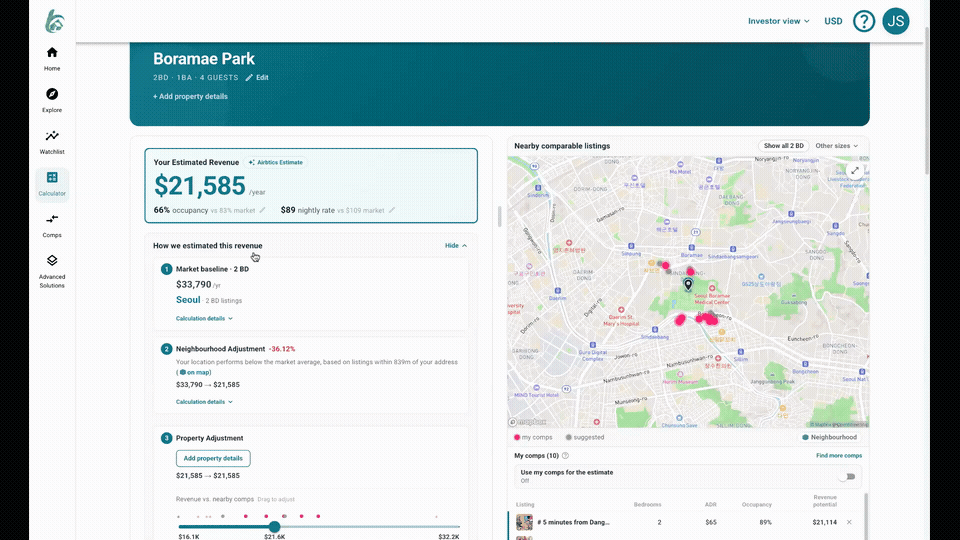Click the -36.12% adjustment value
Image resolution: width=960 pixels, height=540 pixels.
tap(282, 349)
